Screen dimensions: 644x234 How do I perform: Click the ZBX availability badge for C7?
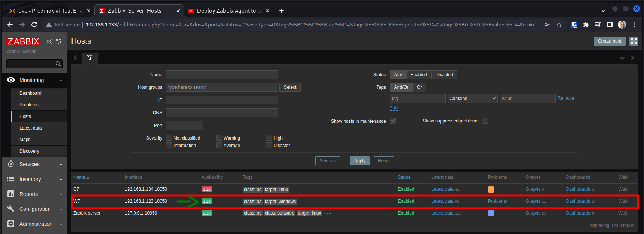[207, 189]
